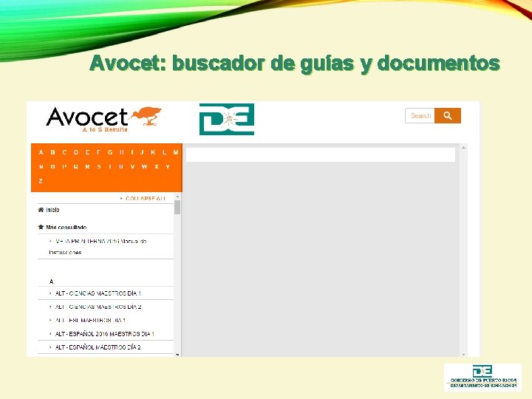Jump to letter R in alphabet index

pos(87,166)
